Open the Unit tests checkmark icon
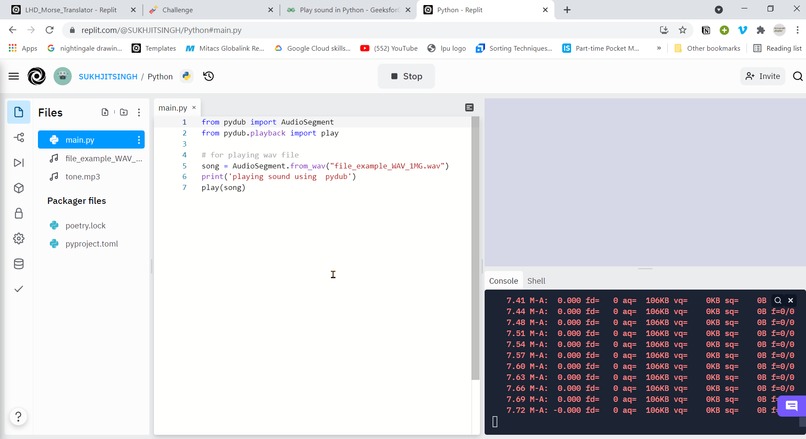 19,289
